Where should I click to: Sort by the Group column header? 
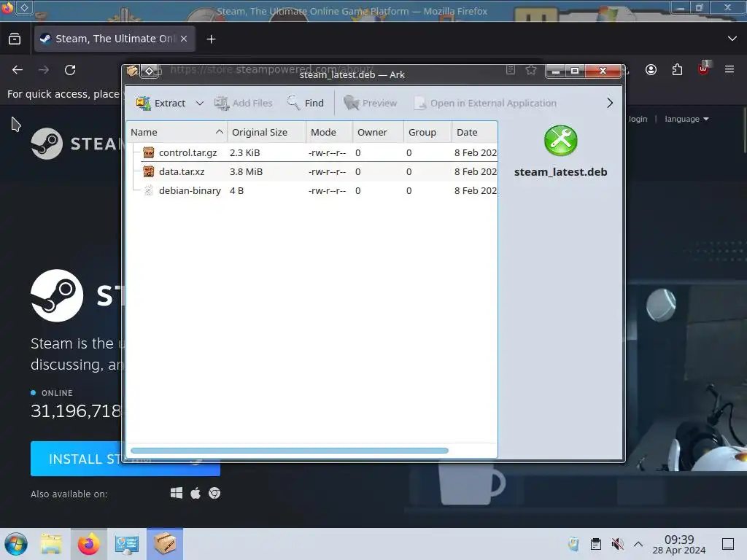pos(427,133)
